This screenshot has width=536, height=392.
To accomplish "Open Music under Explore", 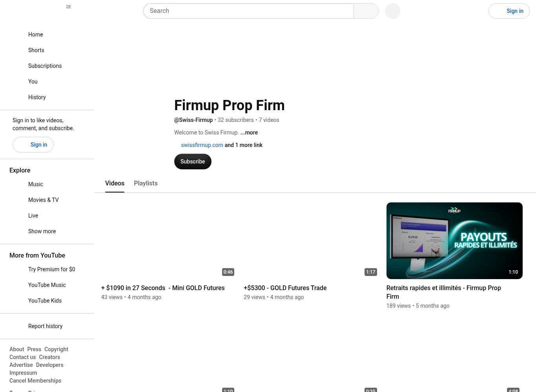I will 47,184.
